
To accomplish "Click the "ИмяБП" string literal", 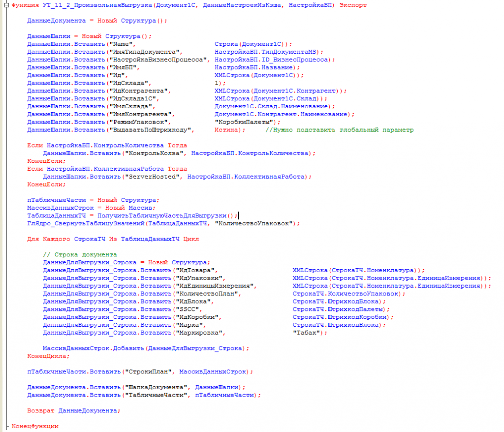I will click(x=123, y=67).
